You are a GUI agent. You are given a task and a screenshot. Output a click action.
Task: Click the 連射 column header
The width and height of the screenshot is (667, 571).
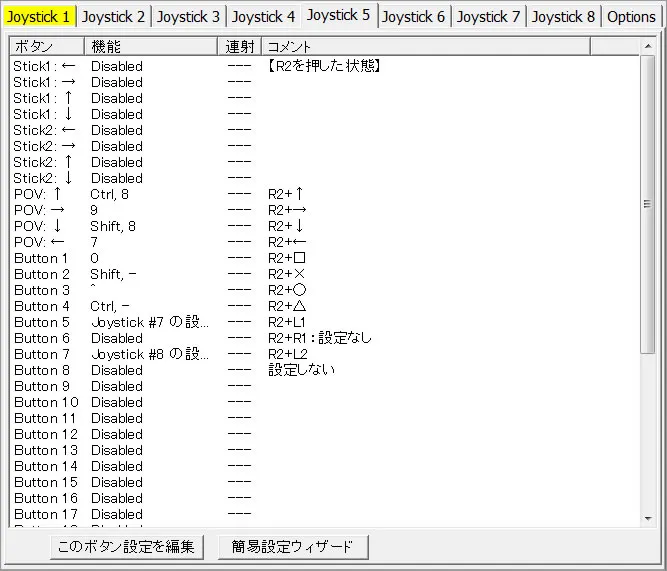[240, 46]
